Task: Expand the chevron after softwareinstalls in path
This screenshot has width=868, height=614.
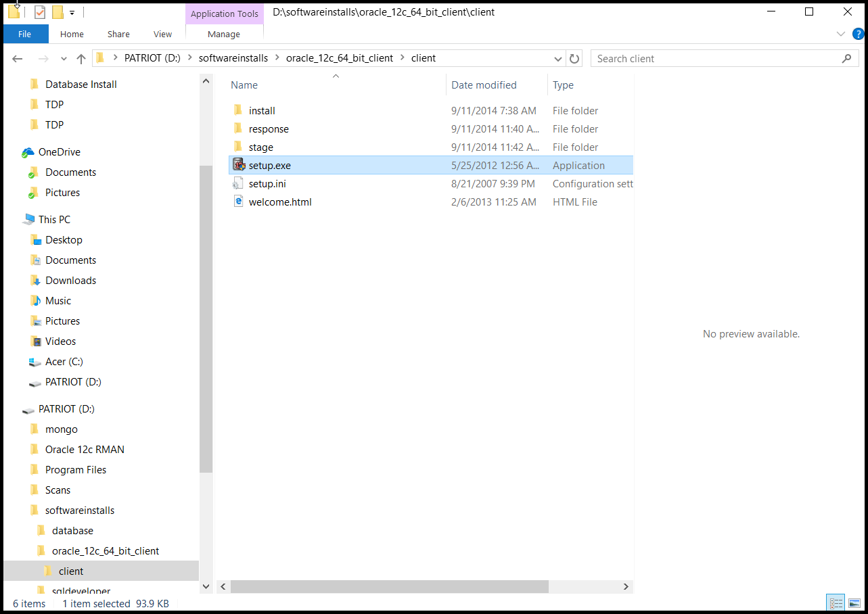Action: [x=277, y=58]
